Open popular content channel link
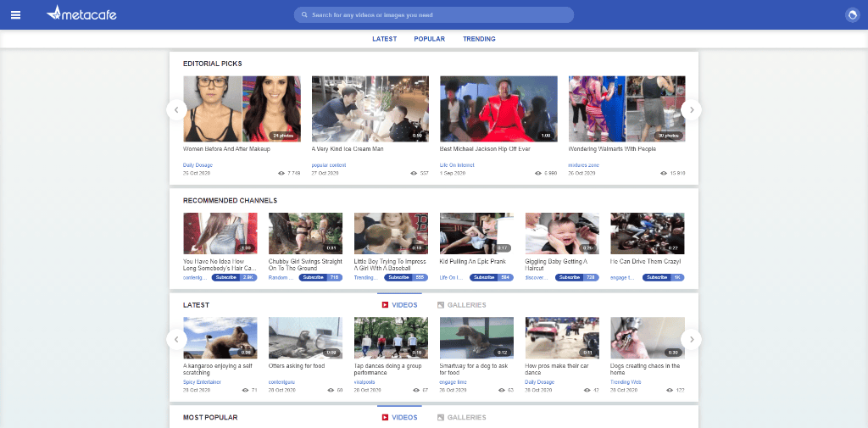Image resolution: width=868 pixels, height=428 pixels. point(329,165)
